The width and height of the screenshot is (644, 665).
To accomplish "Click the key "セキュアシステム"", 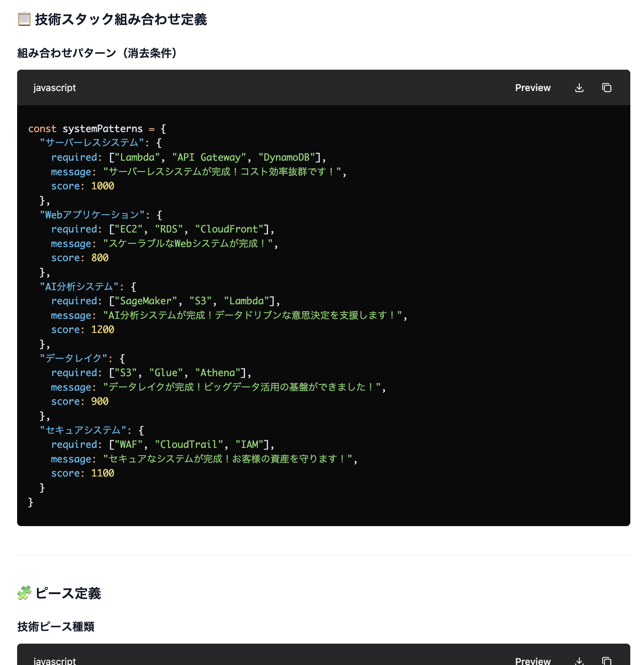I will point(83,430).
